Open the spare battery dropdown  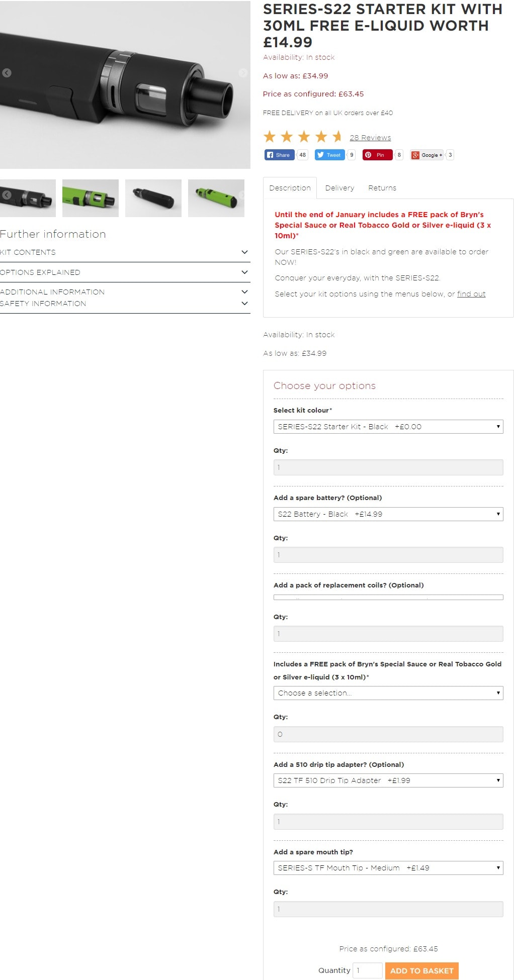click(388, 514)
